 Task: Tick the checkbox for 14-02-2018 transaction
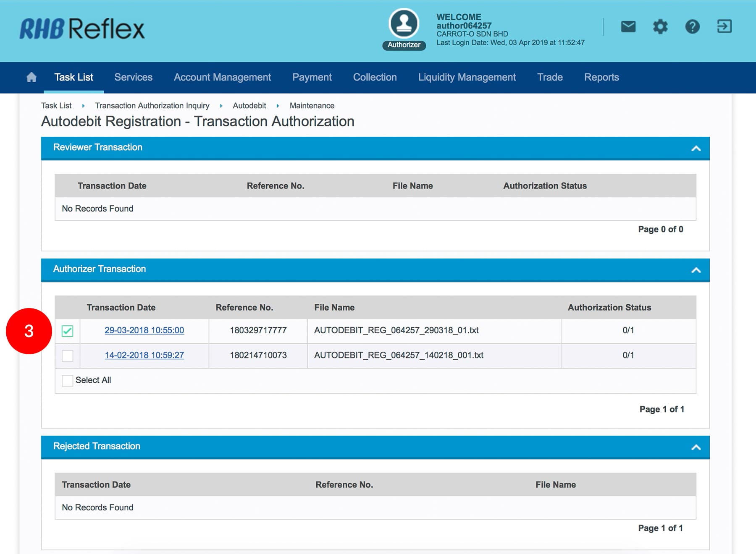[67, 355]
